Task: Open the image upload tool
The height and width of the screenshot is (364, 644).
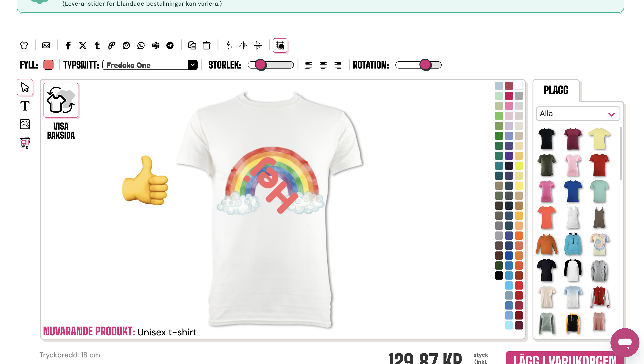Action: (25, 124)
